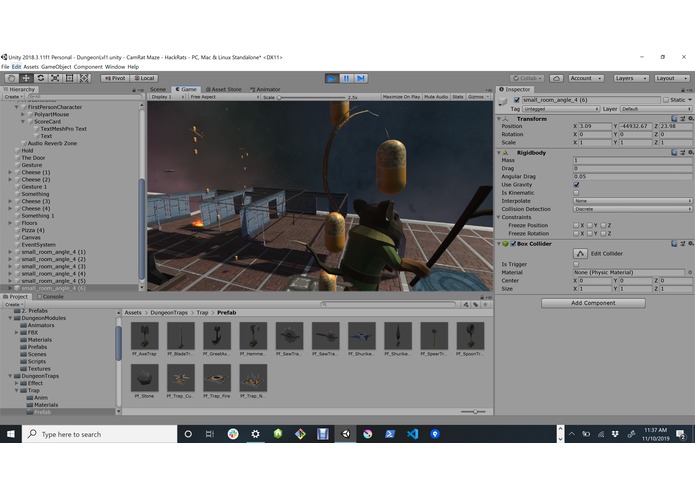Open the Layer dropdown in Inspector
This screenshot has height=494, width=695.
coord(656,109)
